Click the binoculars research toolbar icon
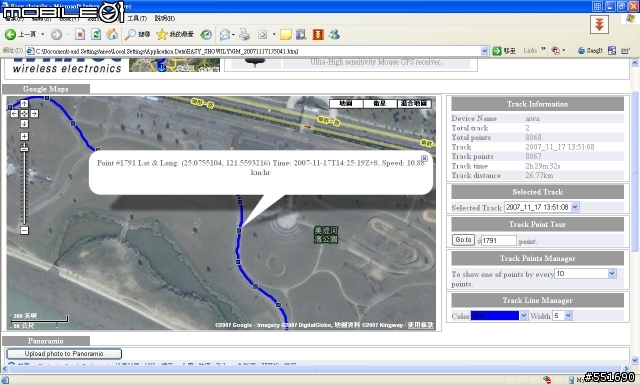Viewport: 640px width, 385px height. click(x=301, y=35)
